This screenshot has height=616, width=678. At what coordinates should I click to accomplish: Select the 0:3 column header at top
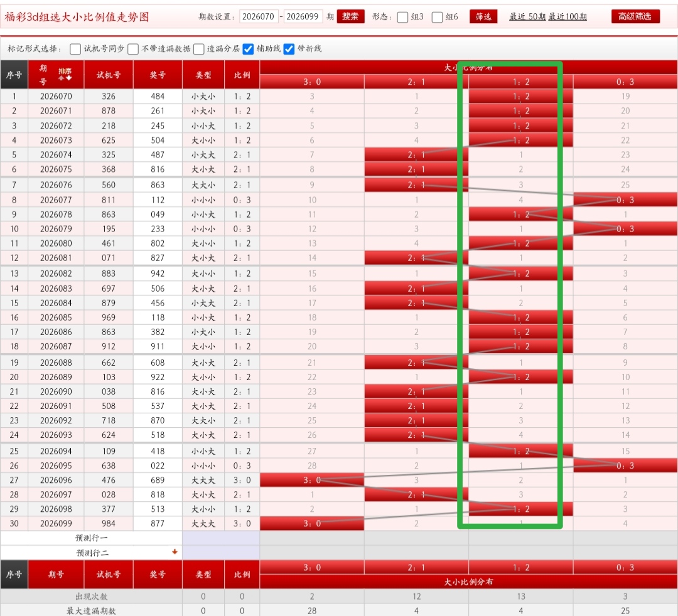pyautogui.click(x=625, y=82)
